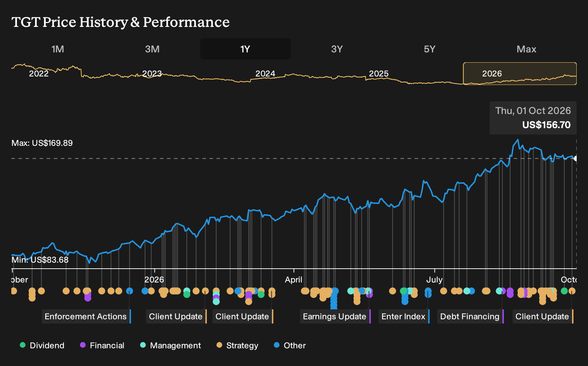The image size is (588, 366).
Task: Switch to the 3Y time range
Action: (x=337, y=49)
